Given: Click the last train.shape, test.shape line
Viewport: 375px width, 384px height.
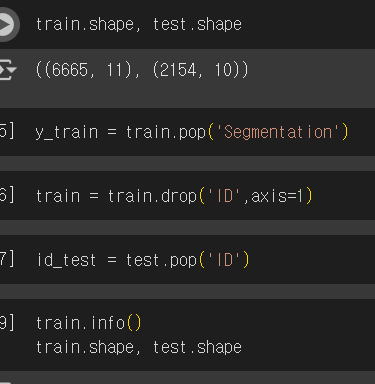Looking at the screenshot, I should [x=139, y=347].
